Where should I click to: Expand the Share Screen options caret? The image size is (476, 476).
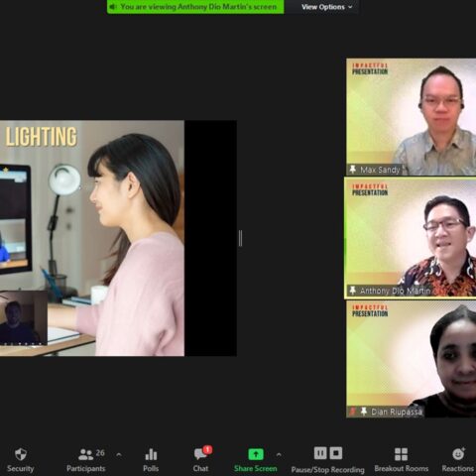coord(279,455)
